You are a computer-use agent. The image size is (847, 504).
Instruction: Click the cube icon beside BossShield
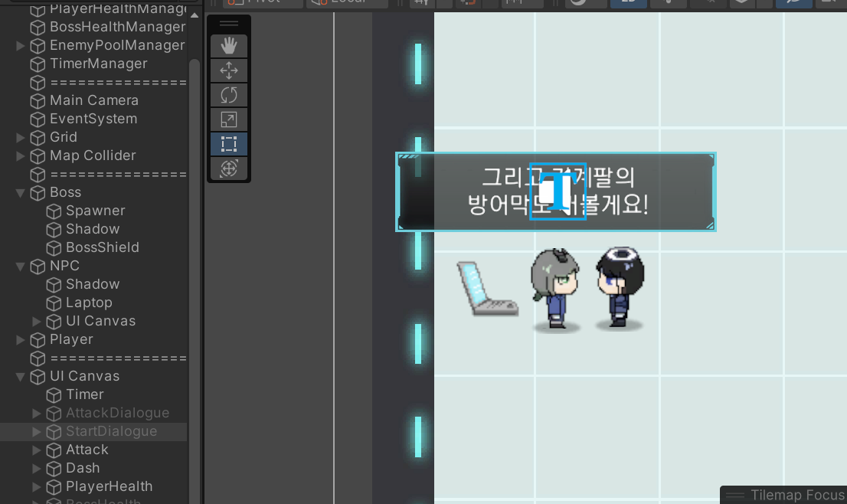(54, 248)
